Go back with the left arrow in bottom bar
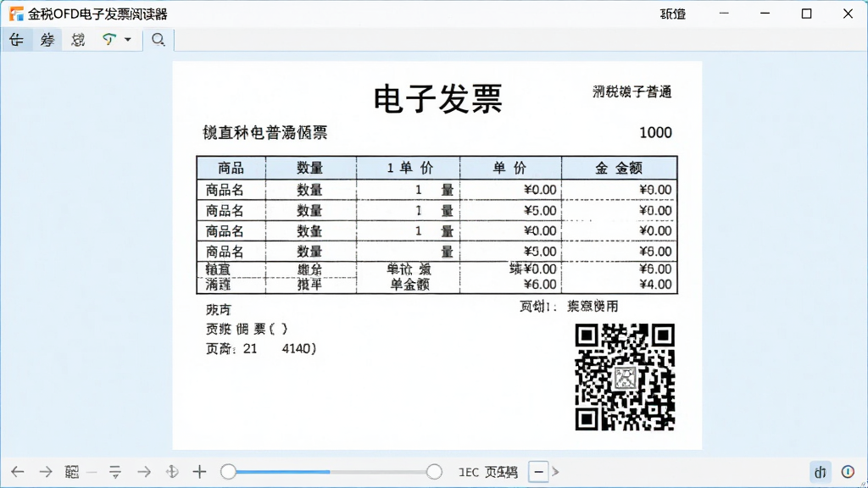The height and width of the screenshot is (488, 868). (18, 471)
